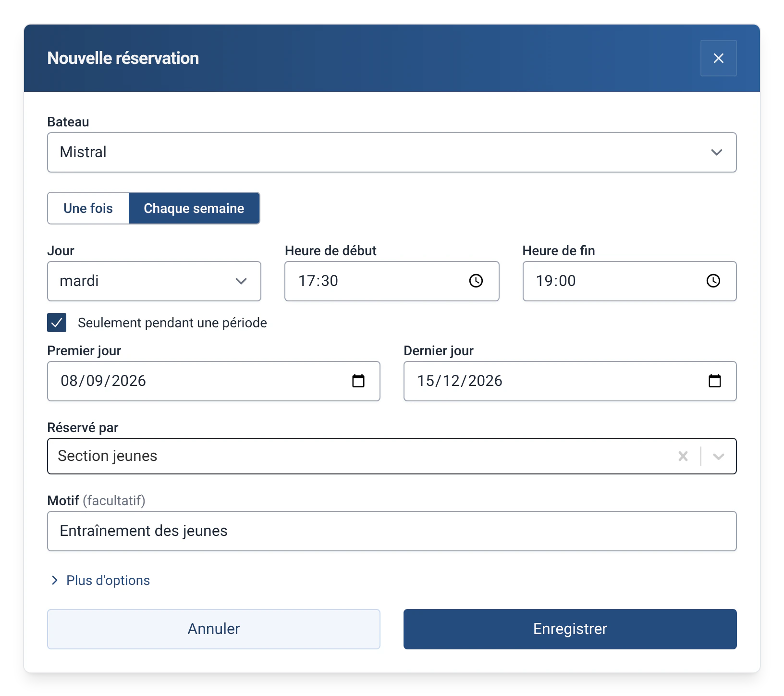The image size is (784, 696).
Task: Click the Dernier jour date field
Action: tap(570, 381)
